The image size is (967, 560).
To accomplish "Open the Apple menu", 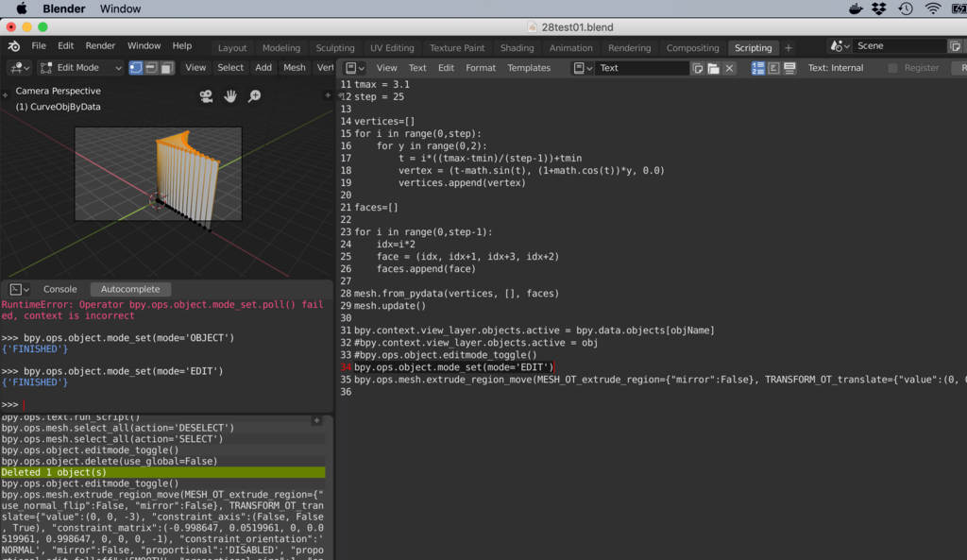I will click(x=22, y=8).
